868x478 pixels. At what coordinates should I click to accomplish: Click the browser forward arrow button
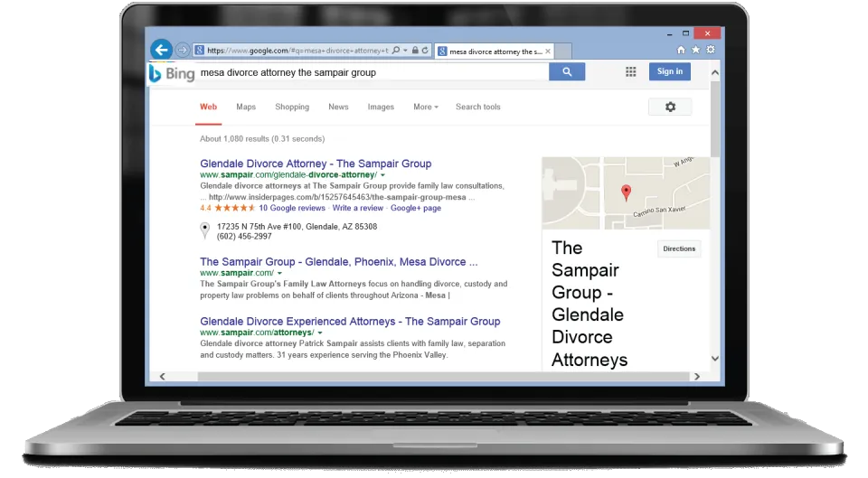(184, 51)
